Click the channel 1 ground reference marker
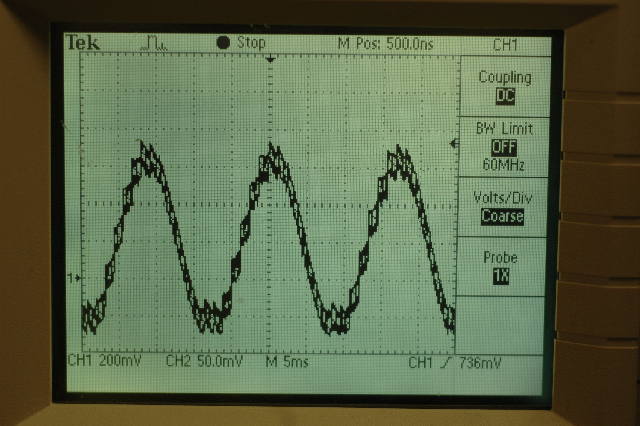Viewport: 640px width, 426px height. pyautogui.click(x=70, y=277)
